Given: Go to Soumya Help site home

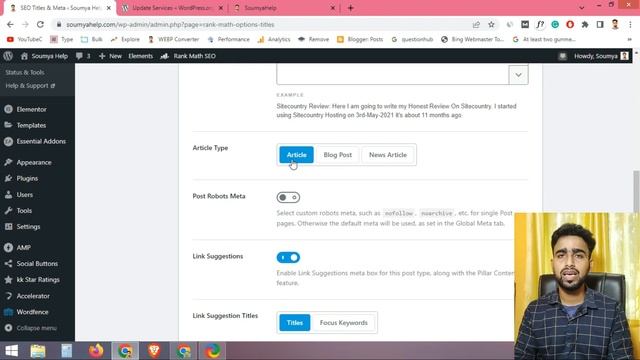Looking at the screenshot, I should coord(44,56).
